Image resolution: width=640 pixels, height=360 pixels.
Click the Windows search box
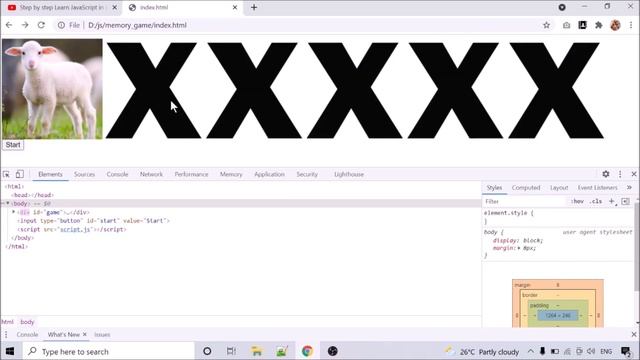109,351
